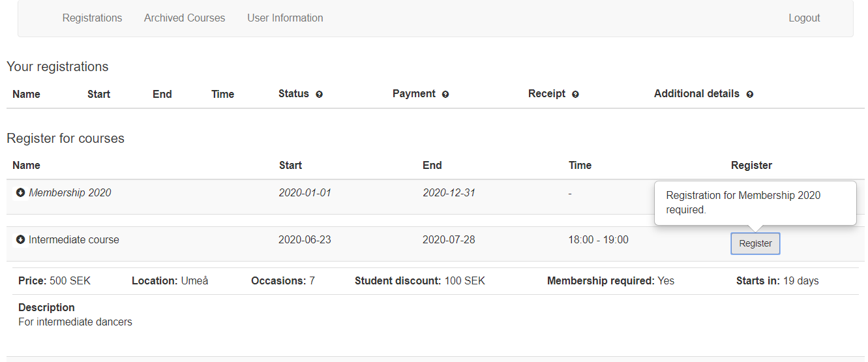Image resolution: width=868 pixels, height=362 pixels.
Task: Click the Receipt column header label
Action: tap(546, 94)
